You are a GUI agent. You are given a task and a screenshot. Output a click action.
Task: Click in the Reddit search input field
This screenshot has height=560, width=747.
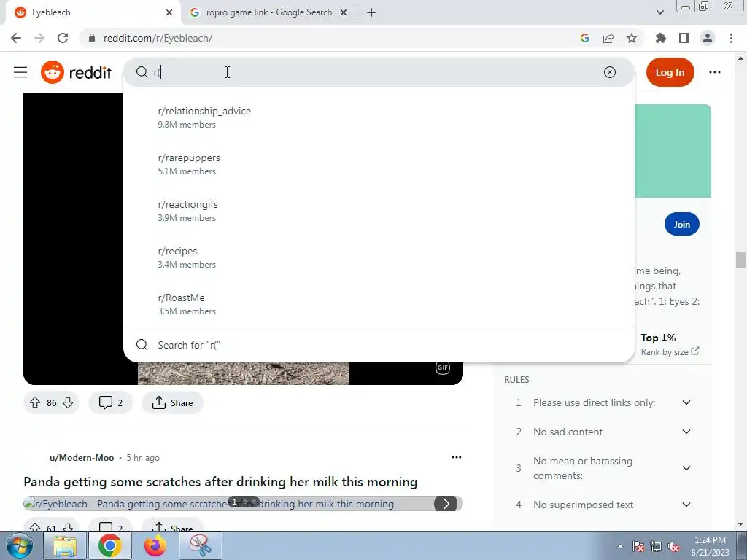(x=379, y=72)
